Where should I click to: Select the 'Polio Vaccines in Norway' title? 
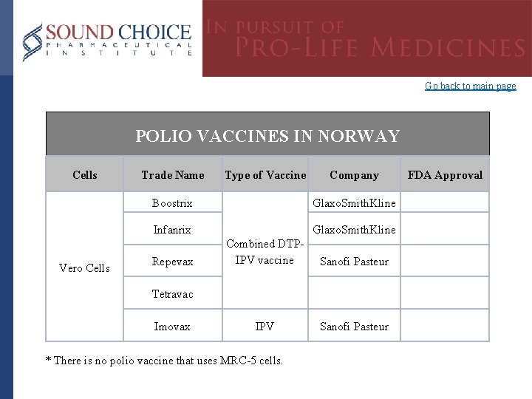tap(267, 136)
